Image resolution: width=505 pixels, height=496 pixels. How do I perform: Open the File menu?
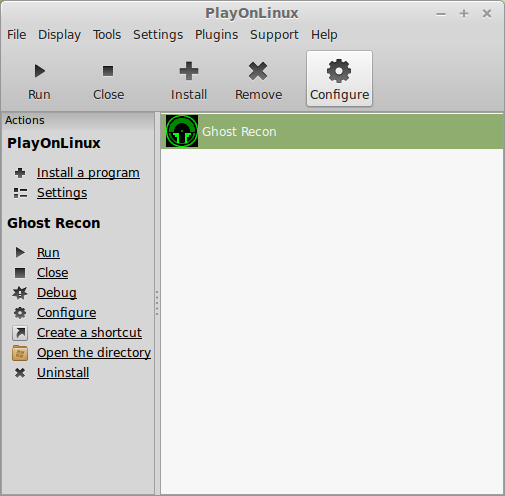point(17,35)
